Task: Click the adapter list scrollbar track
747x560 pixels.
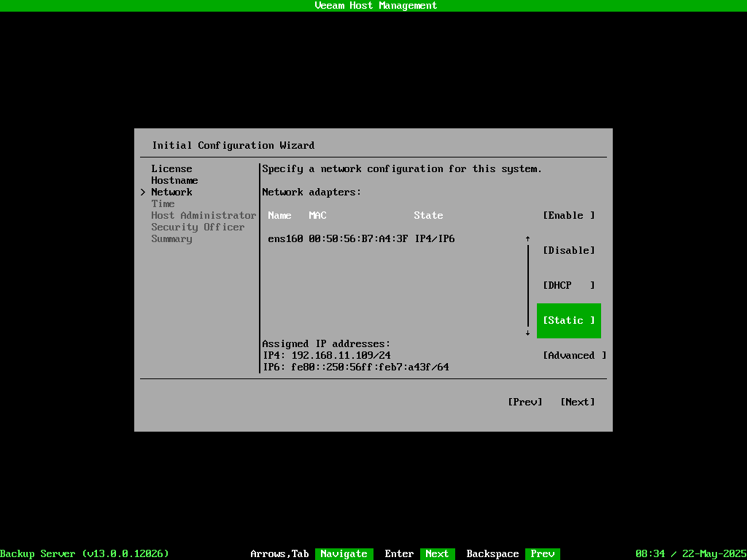Action: tap(528, 286)
